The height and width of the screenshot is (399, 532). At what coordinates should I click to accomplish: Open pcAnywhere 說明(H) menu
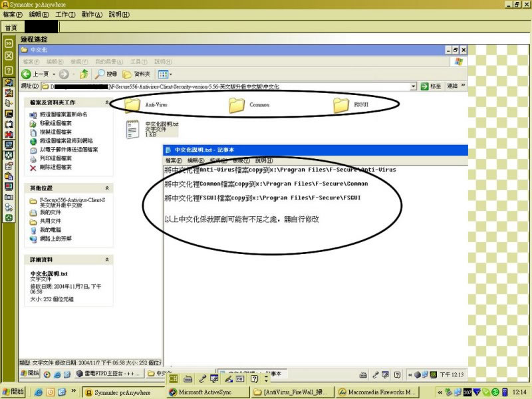click(x=119, y=15)
